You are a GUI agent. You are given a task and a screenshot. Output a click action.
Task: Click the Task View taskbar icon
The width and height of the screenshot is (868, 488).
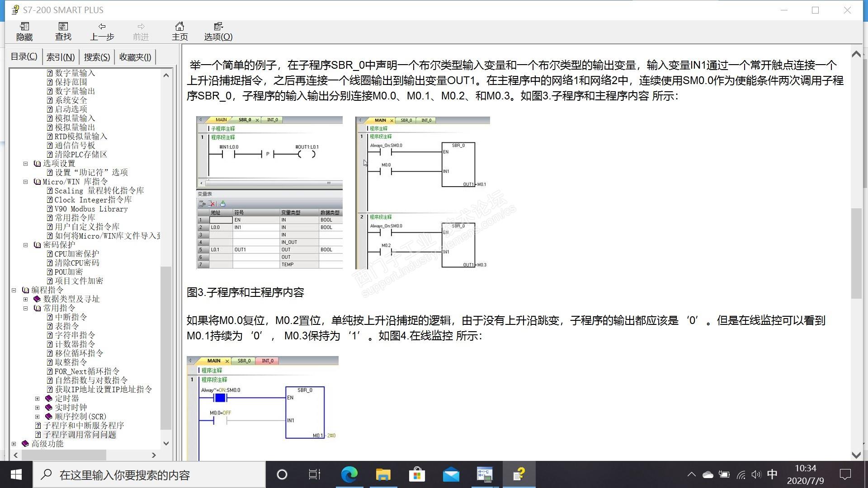click(x=315, y=474)
